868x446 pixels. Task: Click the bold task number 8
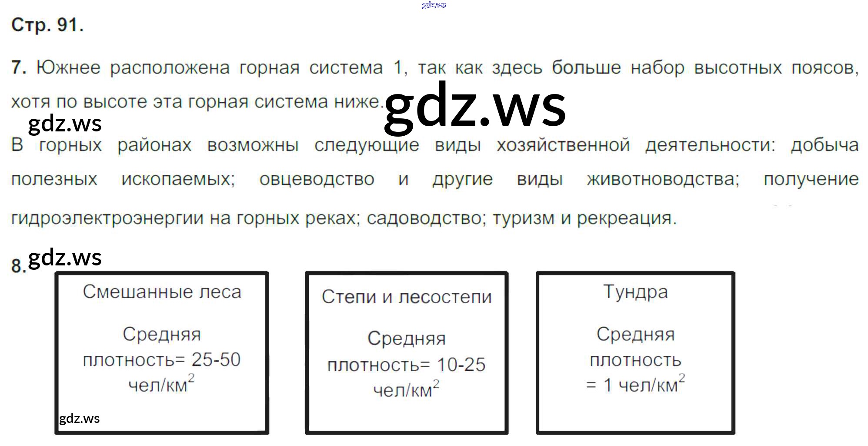point(18,266)
